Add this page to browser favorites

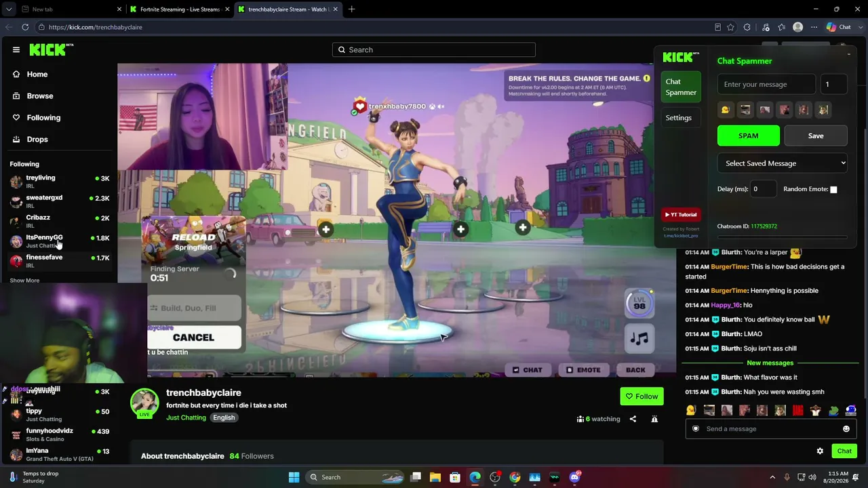click(730, 27)
